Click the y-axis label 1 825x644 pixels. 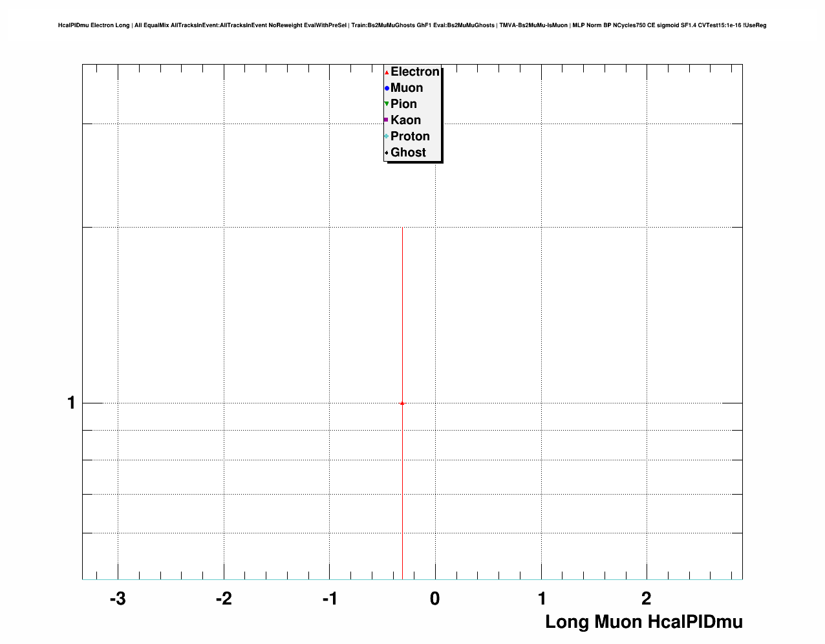click(x=72, y=403)
